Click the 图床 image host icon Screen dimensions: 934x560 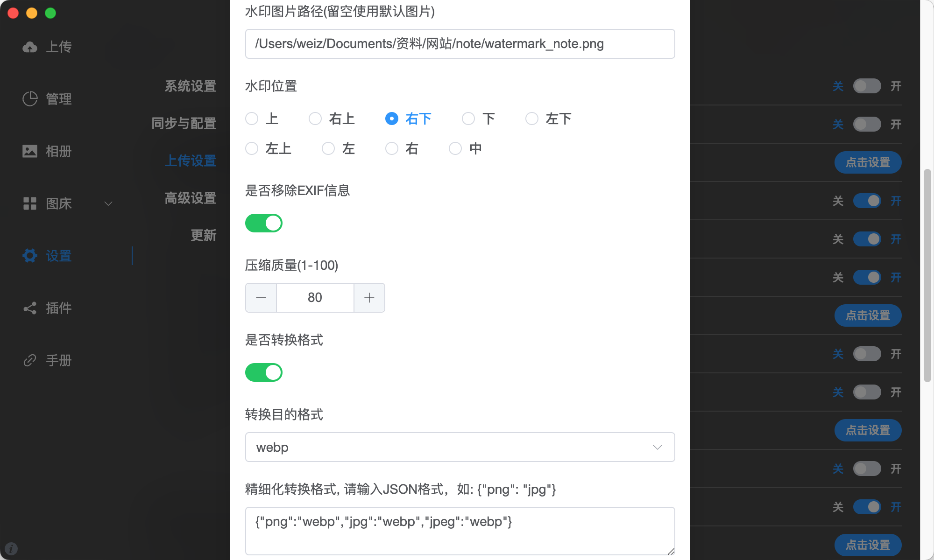click(30, 203)
